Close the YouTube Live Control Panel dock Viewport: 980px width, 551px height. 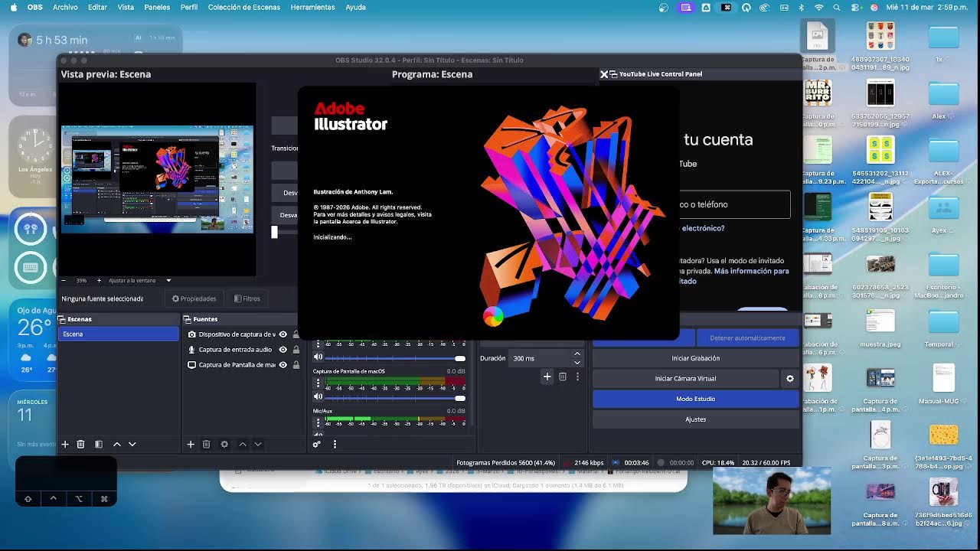coord(604,74)
